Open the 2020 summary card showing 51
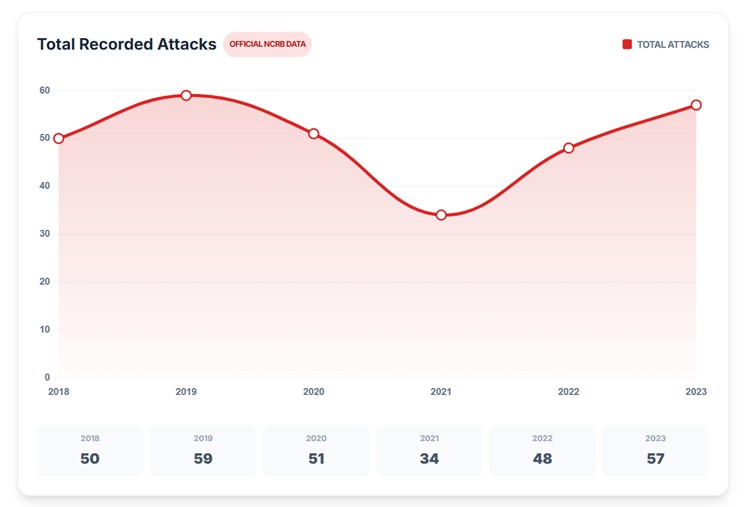 point(316,451)
